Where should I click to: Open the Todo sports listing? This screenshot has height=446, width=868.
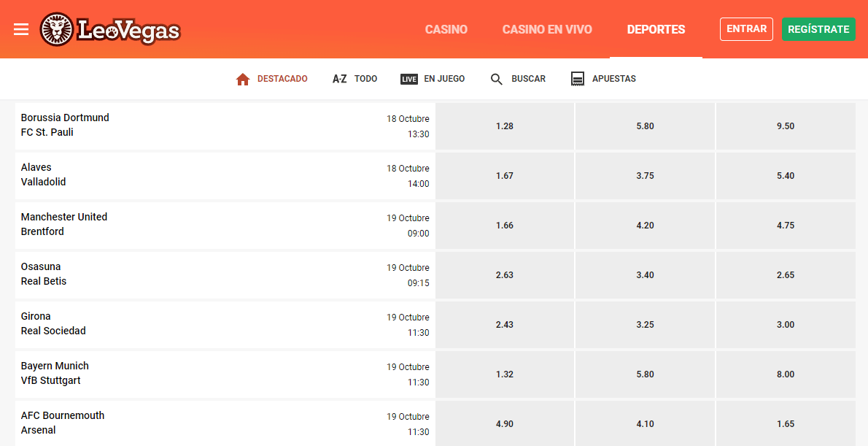click(365, 78)
